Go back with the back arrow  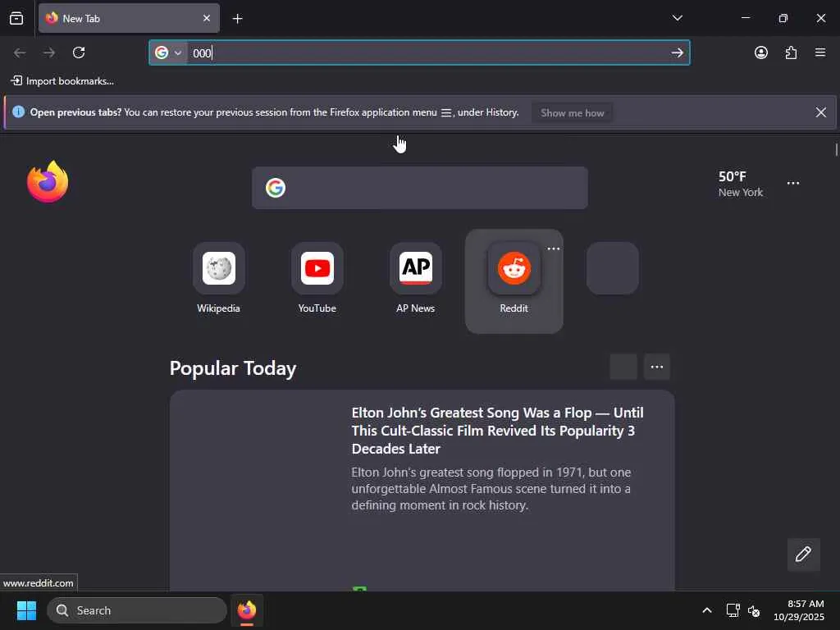tap(20, 52)
